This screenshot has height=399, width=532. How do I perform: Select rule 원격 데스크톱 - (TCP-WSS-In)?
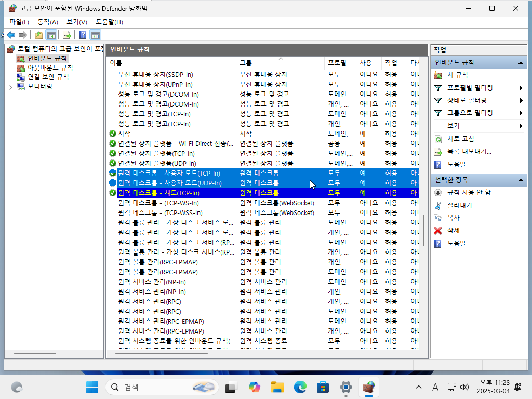tap(160, 212)
